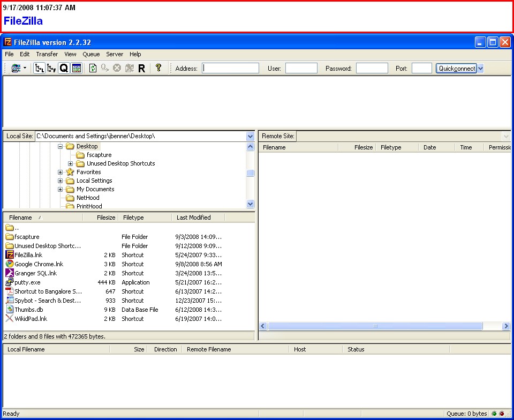Click the local tree scrollbar up arrow

click(x=250, y=147)
